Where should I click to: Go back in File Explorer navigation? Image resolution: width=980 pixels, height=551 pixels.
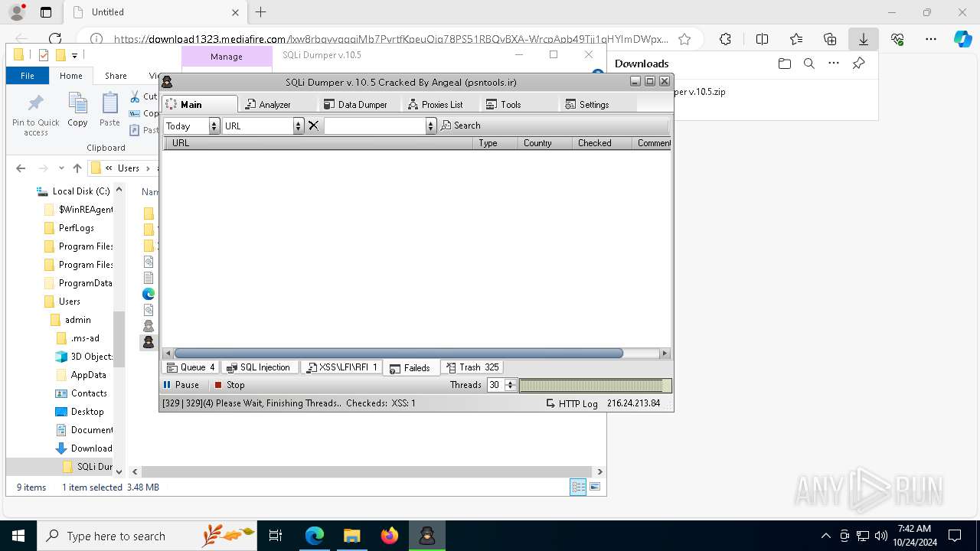click(x=21, y=168)
